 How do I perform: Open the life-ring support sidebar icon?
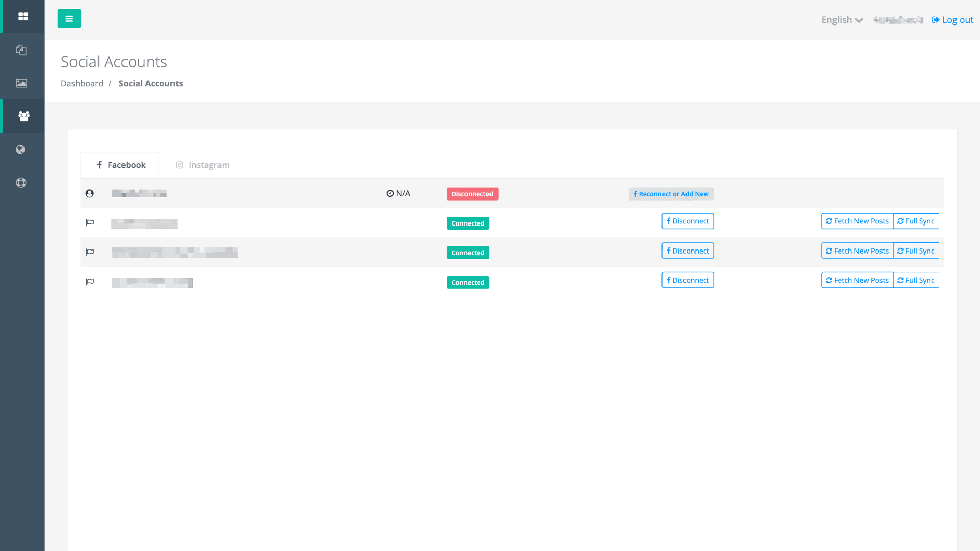tap(21, 183)
